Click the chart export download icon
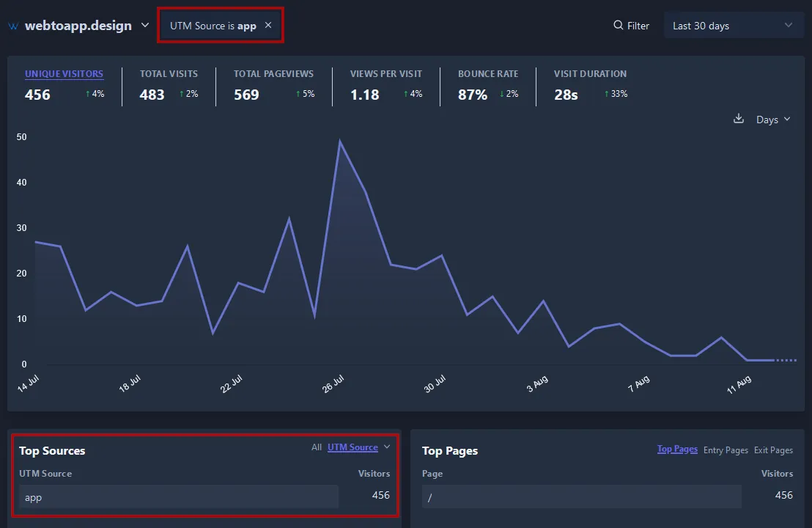812x528 pixels. tap(738, 118)
